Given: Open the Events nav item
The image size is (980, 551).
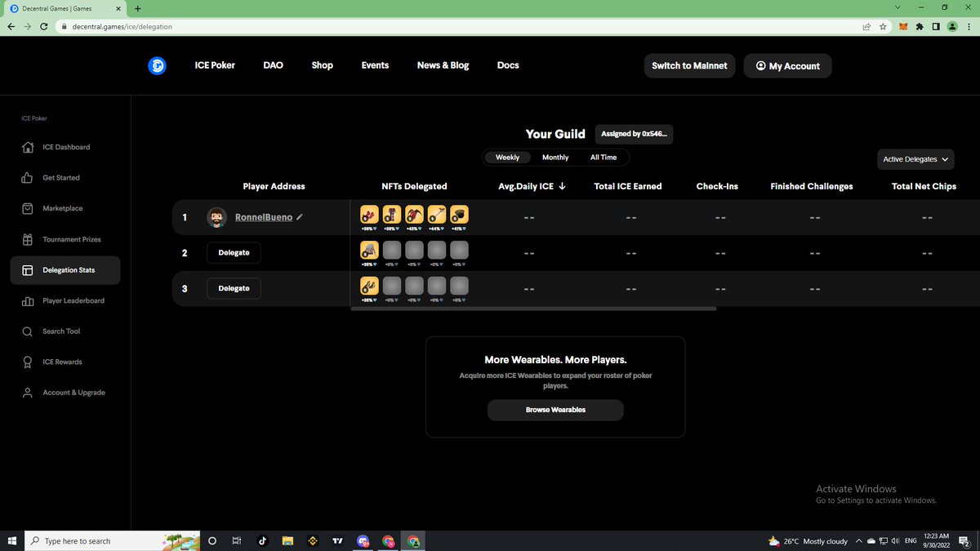Looking at the screenshot, I should 375,65.
